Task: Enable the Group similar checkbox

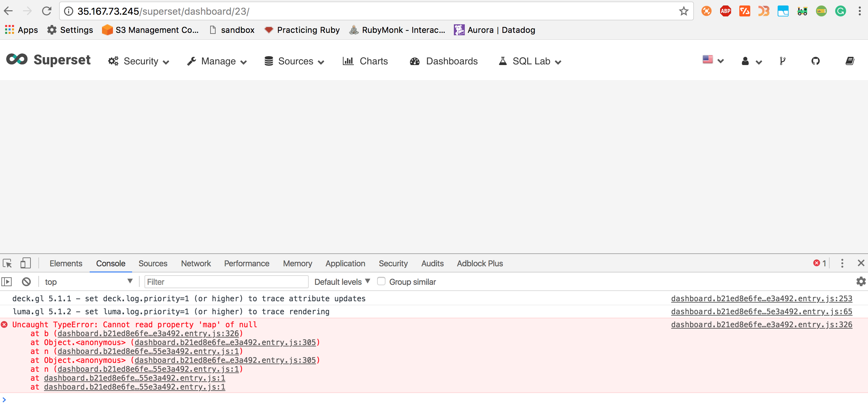Action: coord(381,281)
